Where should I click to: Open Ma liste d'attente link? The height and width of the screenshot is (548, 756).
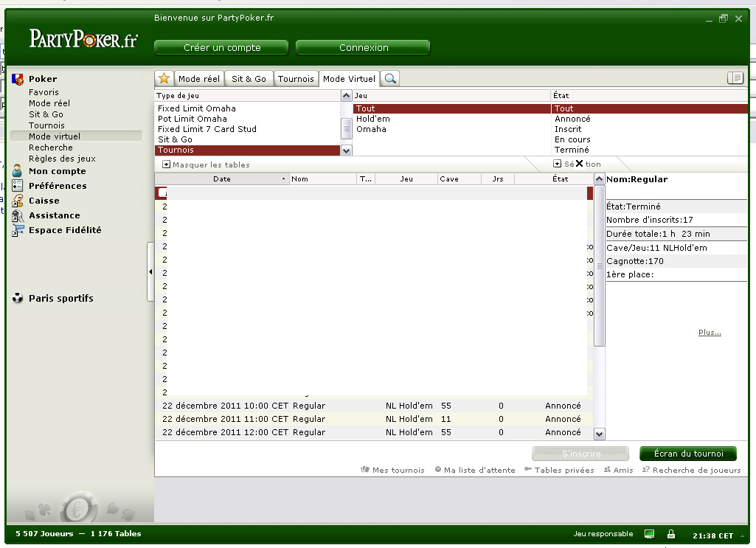click(x=479, y=470)
